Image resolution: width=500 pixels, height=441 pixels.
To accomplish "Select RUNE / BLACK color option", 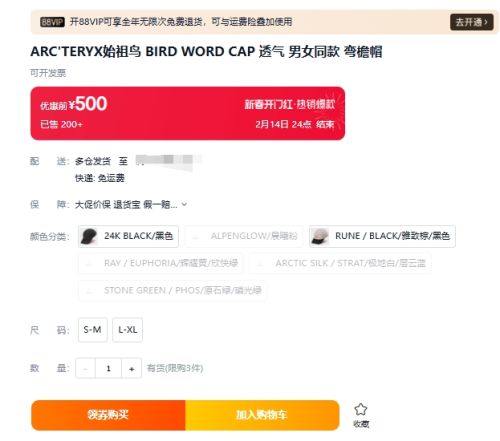I will point(382,236).
